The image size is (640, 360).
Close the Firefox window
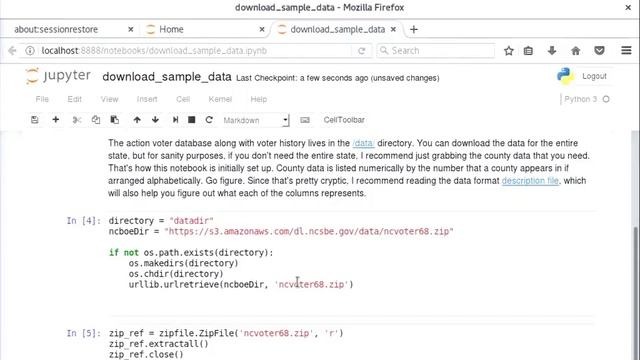(x=628, y=7)
